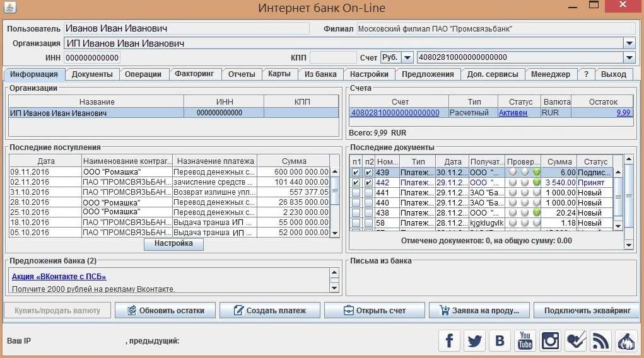Open the «ВКонтакте с ПСБ» promotion link
Viewport: 644px width, 358px height.
[59, 276]
